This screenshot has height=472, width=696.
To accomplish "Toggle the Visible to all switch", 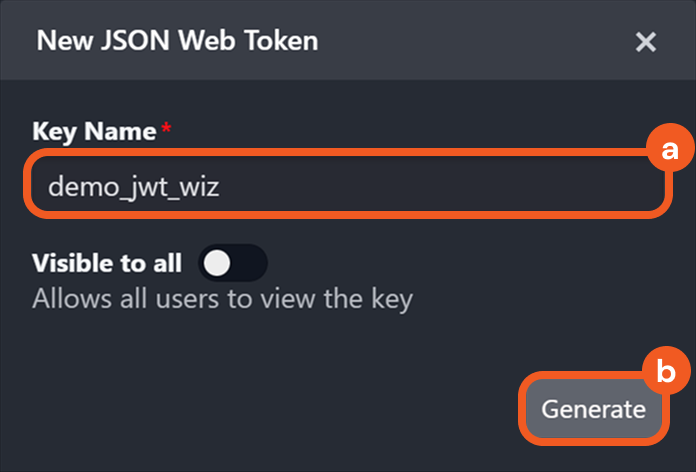I will [x=233, y=263].
